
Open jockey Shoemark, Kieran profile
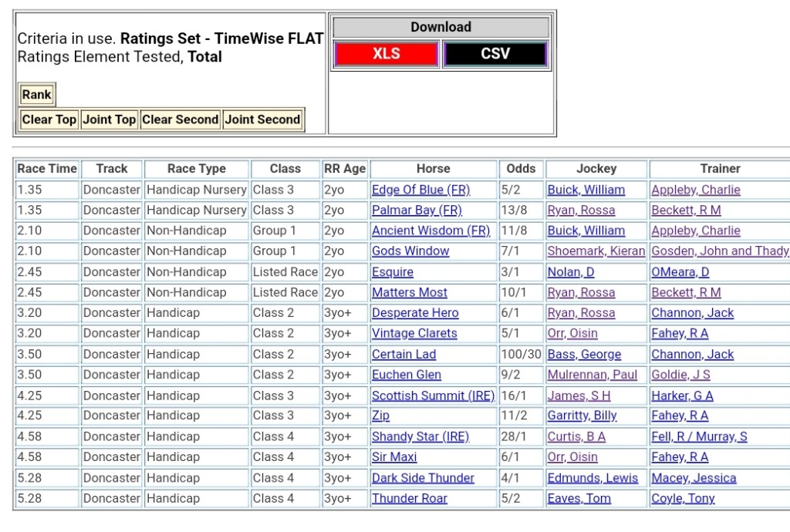pos(596,251)
